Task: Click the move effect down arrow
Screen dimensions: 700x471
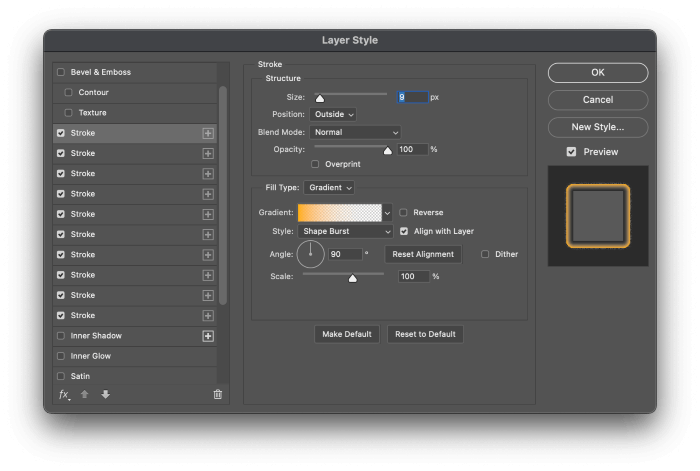Action: tap(105, 395)
